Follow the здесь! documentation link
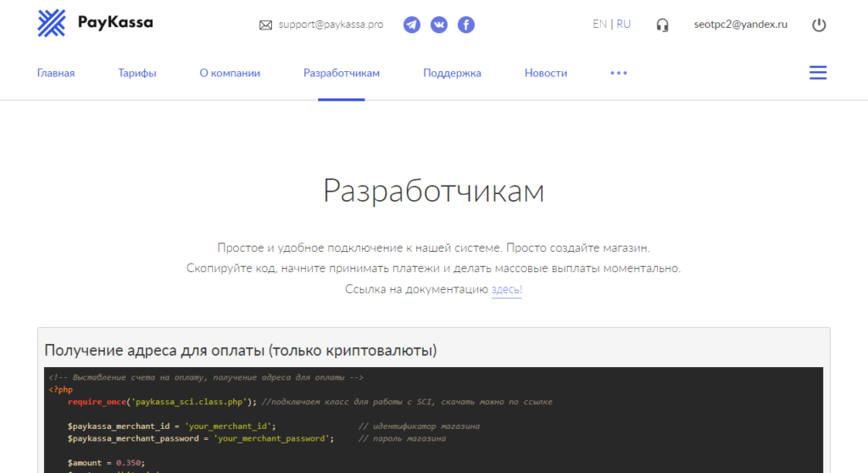Screen dimensions: 868x473 pyautogui.click(x=507, y=289)
